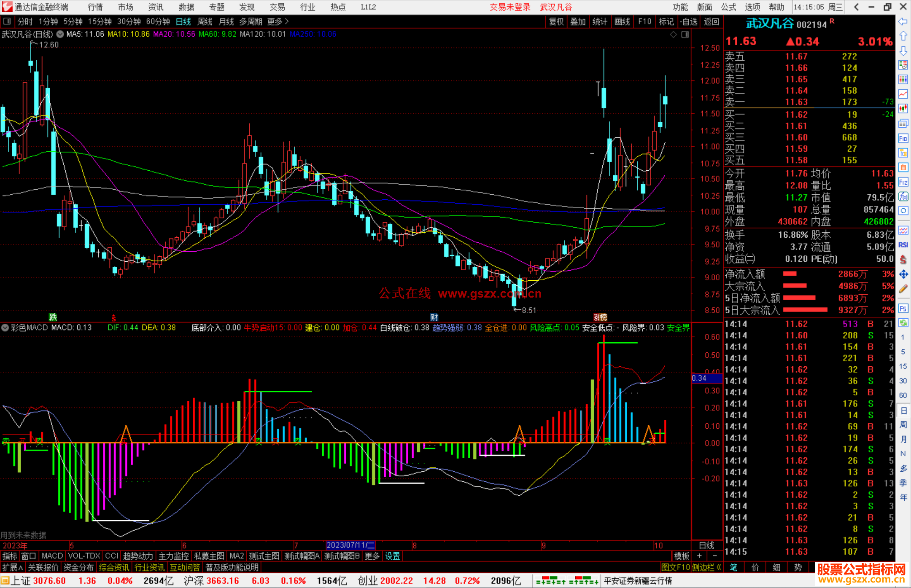Toggle the chart panel layout icon top-left
Screen dimensions: 911x588
tap(7, 21)
